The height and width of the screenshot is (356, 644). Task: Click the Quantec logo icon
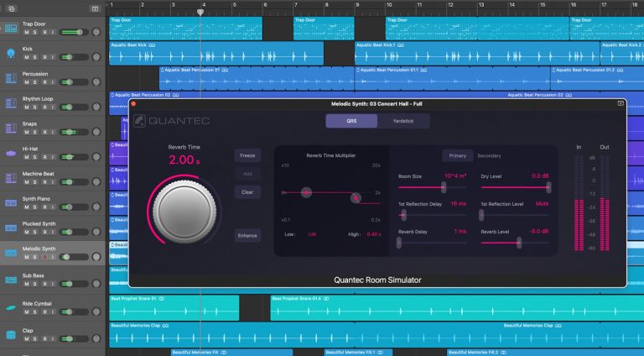(x=139, y=121)
